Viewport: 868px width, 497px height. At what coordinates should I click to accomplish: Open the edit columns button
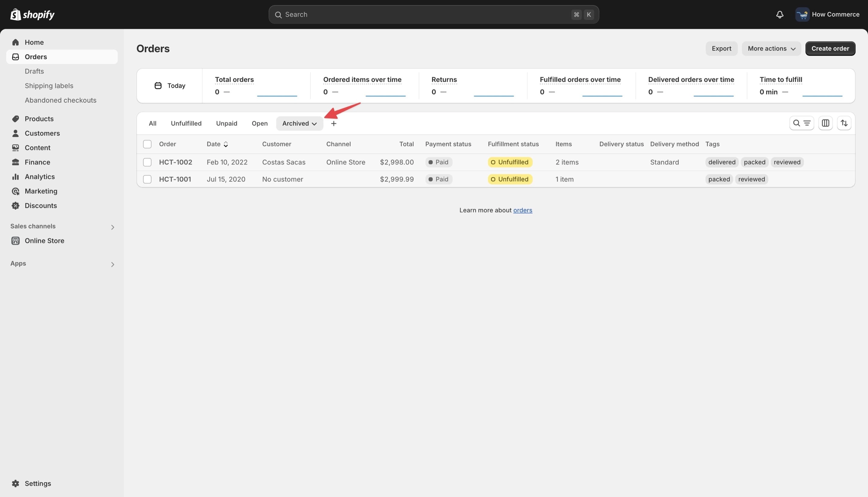(825, 123)
